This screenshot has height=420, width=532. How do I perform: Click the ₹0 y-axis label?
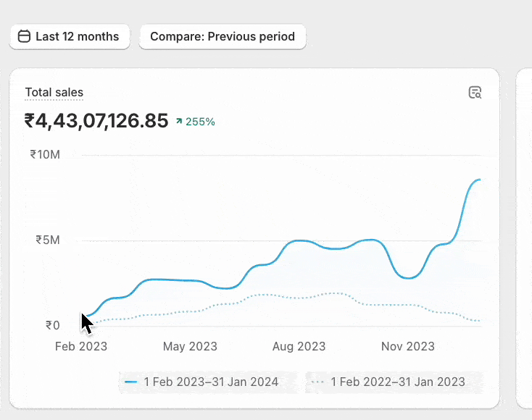point(52,325)
